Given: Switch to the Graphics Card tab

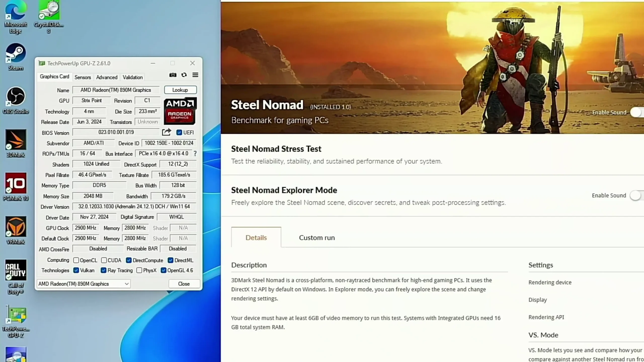Looking at the screenshot, I should 54,76.
